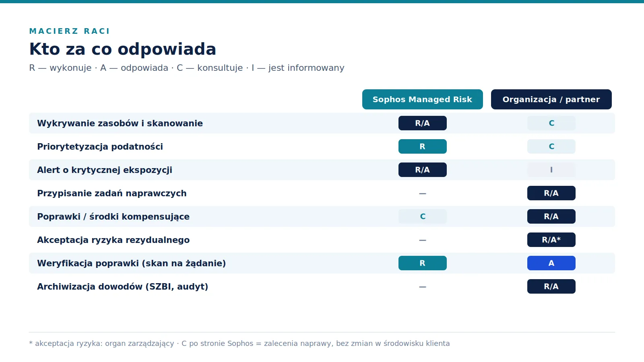This screenshot has width=644, height=362.
Task: Click the MACIERZ RACI section label
Action: pos(69,31)
